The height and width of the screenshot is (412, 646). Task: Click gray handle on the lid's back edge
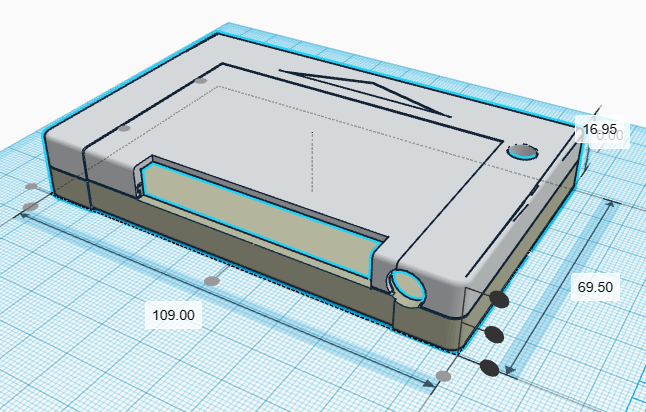(x=203, y=79)
